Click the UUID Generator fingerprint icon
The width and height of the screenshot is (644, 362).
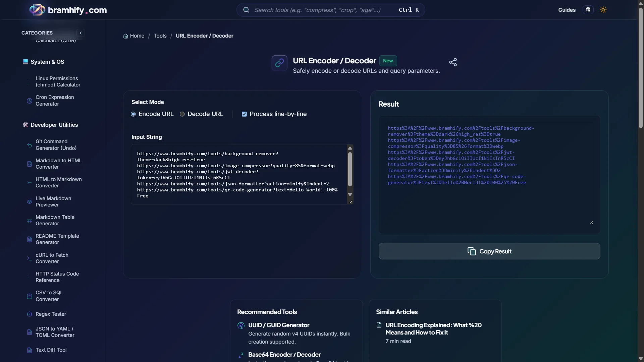pyautogui.click(x=241, y=325)
